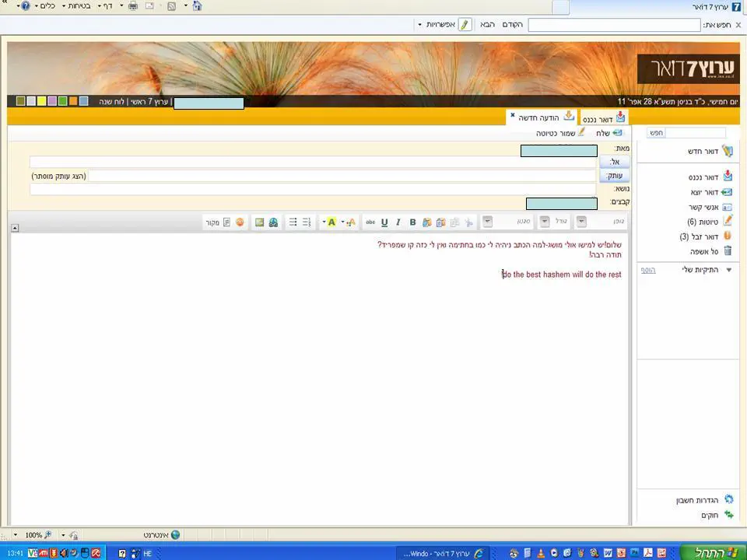Toggle italic text formatting
This screenshot has height=560, width=747.
(x=398, y=222)
